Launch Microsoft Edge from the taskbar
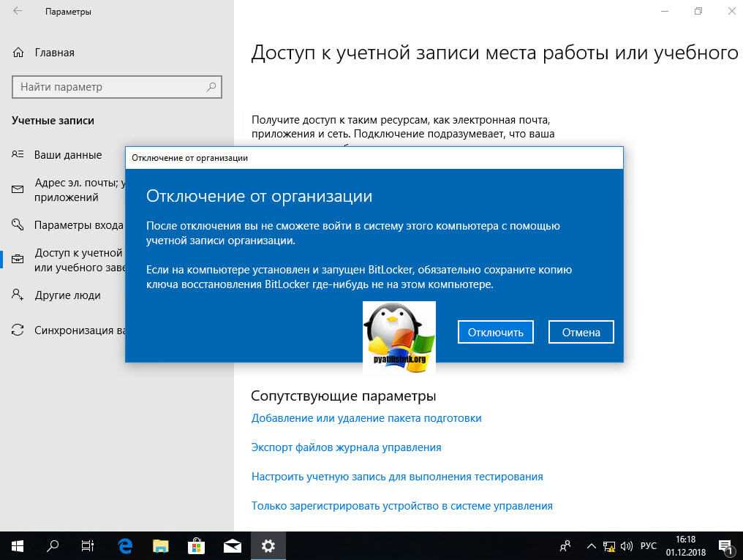Image resolution: width=743 pixels, height=560 pixels. coord(125,545)
